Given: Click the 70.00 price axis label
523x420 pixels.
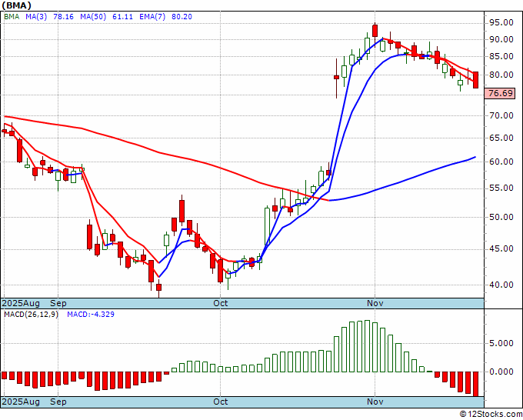Looking at the screenshot, I should point(501,115).
